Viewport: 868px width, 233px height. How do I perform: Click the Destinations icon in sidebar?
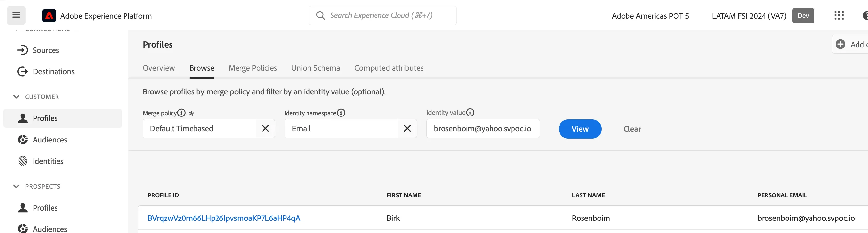click(x=23, y=72)
